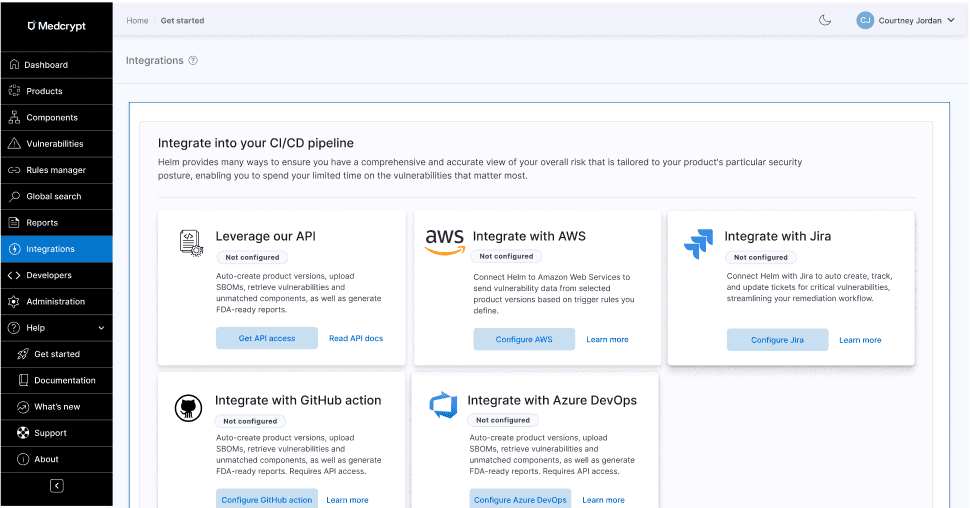The height and width of the screenshot is (508, 970).
Task: Go to Components in the sidebar
Action: (56, 117)
